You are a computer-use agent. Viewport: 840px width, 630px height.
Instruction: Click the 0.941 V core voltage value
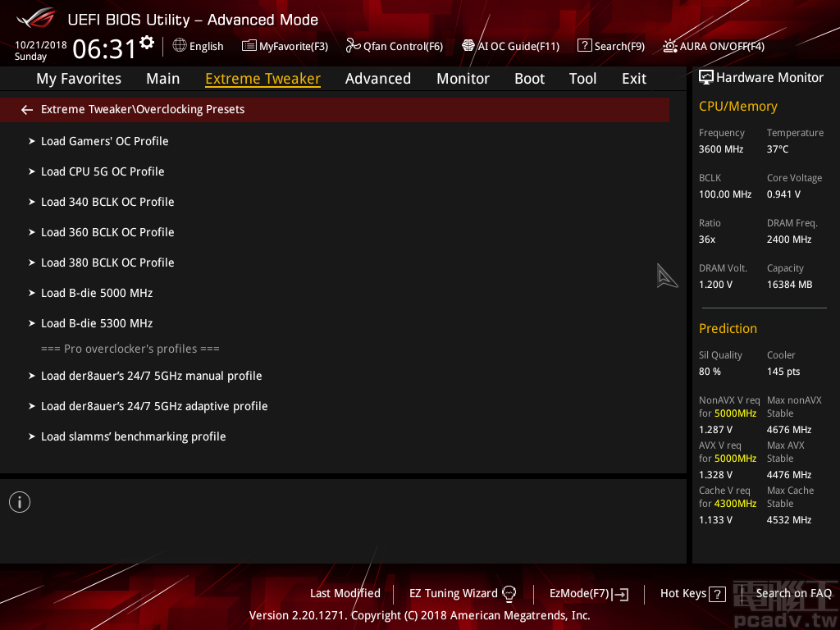pyautogui.click(x=783, y=194)
